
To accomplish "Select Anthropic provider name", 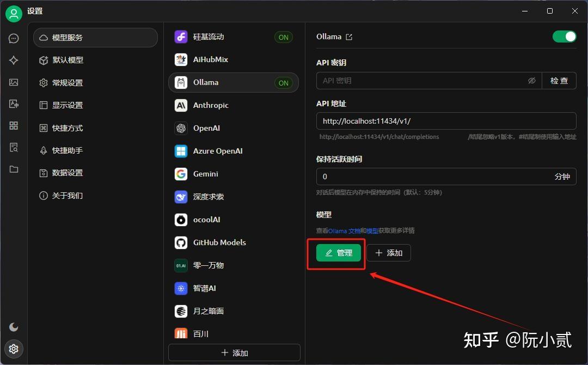I will pos(211,105).
